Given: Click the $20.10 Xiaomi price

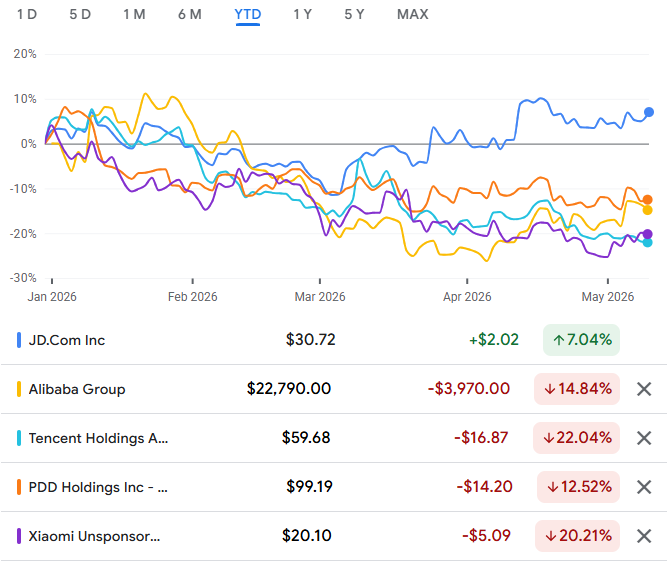Looking at the screenshot, I should tap(307, 536).
